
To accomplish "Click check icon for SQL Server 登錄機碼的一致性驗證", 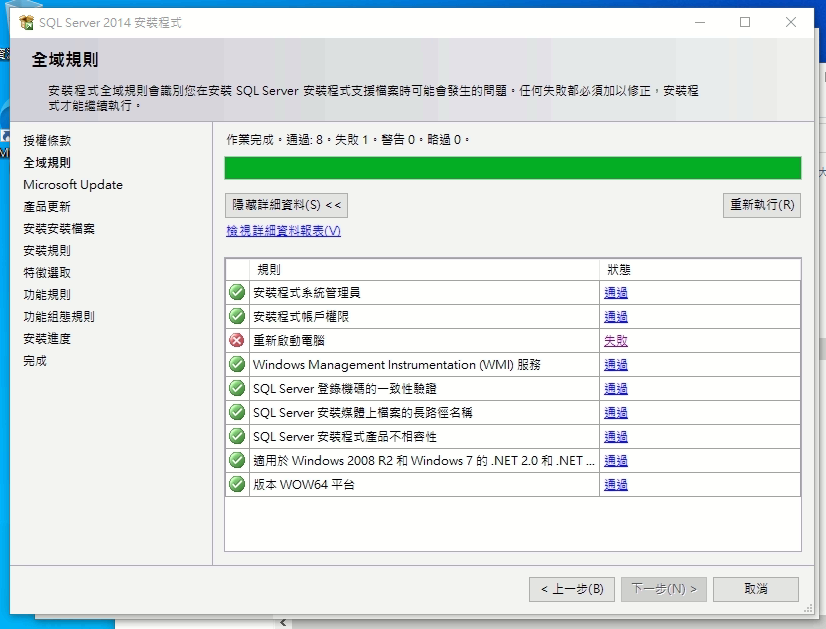I will [237, 388].
